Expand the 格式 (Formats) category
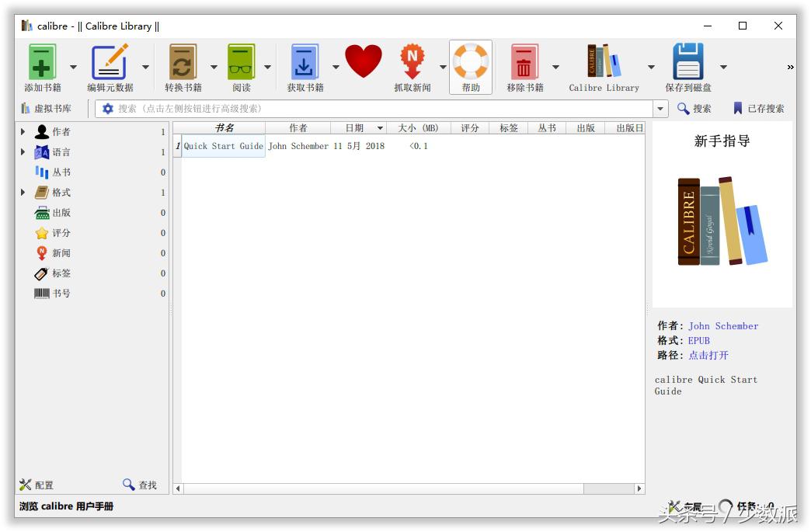 [23, 192]
